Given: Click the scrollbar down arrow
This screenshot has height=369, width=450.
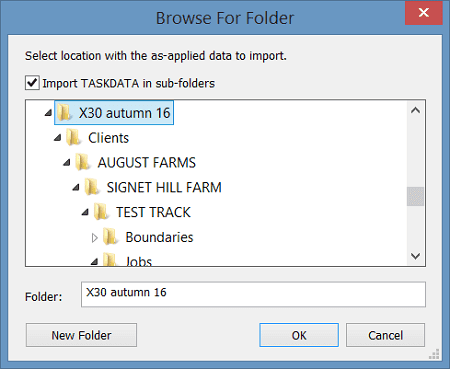Looking at the screenshot, I should click(x=415, y=256).
